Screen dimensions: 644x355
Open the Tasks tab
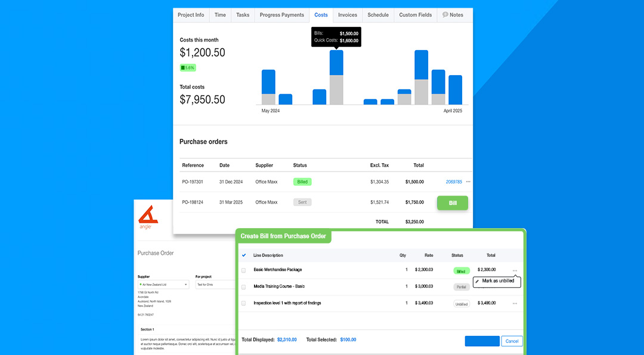(x=243, y=15)
